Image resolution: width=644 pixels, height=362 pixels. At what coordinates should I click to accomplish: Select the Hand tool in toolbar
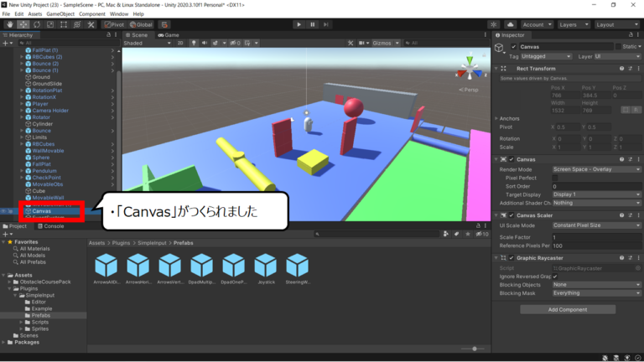tap(8, 24)
